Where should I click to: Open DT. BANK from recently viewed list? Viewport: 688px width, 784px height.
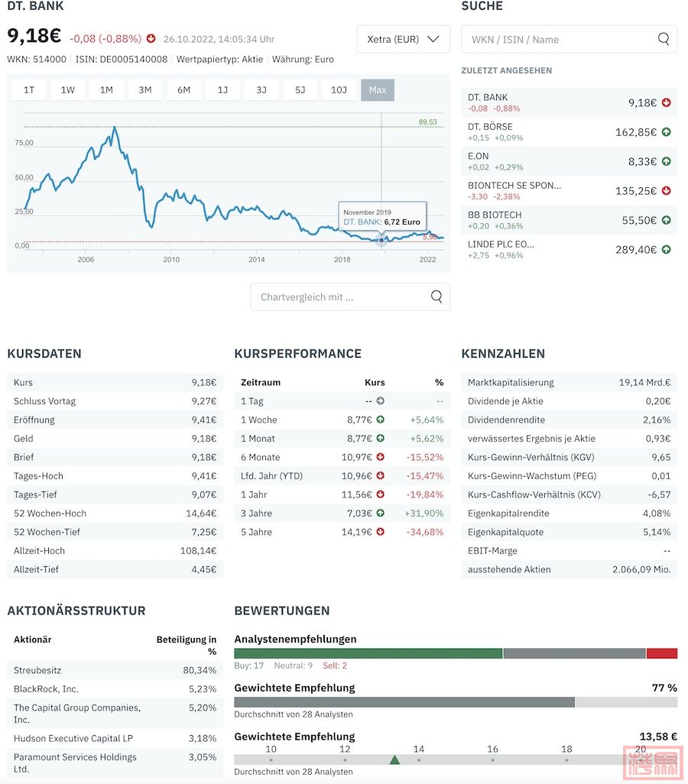[570, 102]
